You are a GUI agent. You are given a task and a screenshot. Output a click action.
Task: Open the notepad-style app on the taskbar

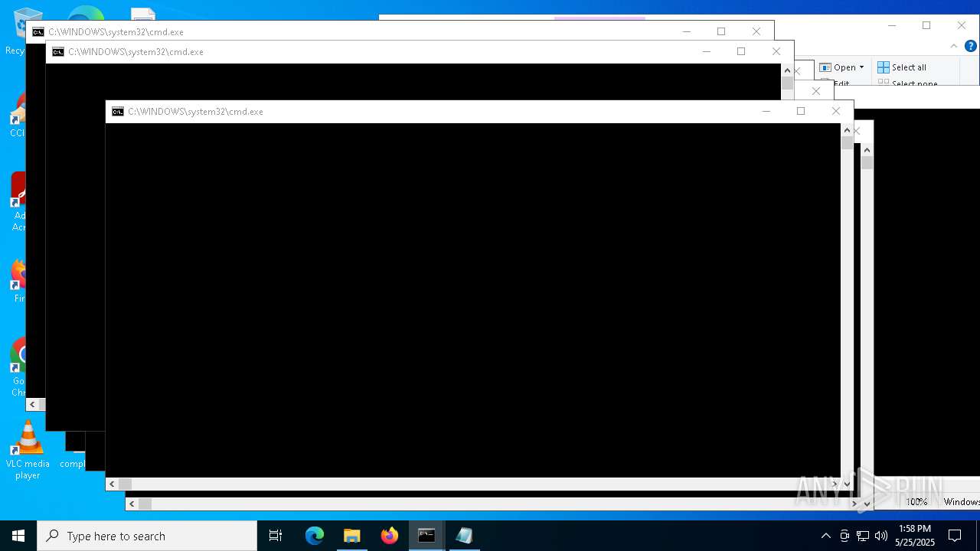tap(464, 536)
